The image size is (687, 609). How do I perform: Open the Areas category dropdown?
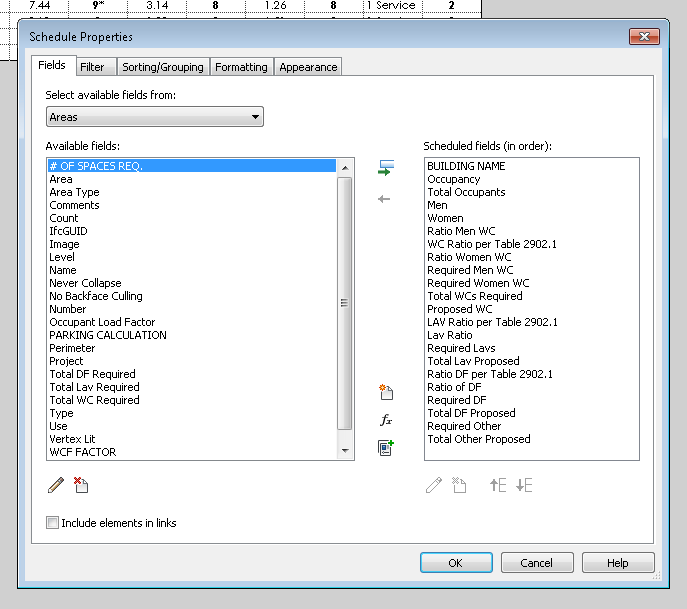coord(155,117)
